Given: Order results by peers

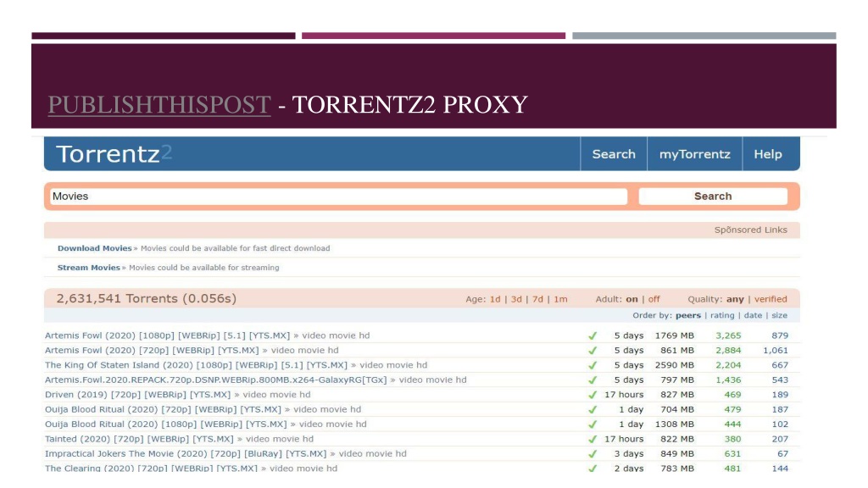Looking at the screenshot, I should point(688,315).
